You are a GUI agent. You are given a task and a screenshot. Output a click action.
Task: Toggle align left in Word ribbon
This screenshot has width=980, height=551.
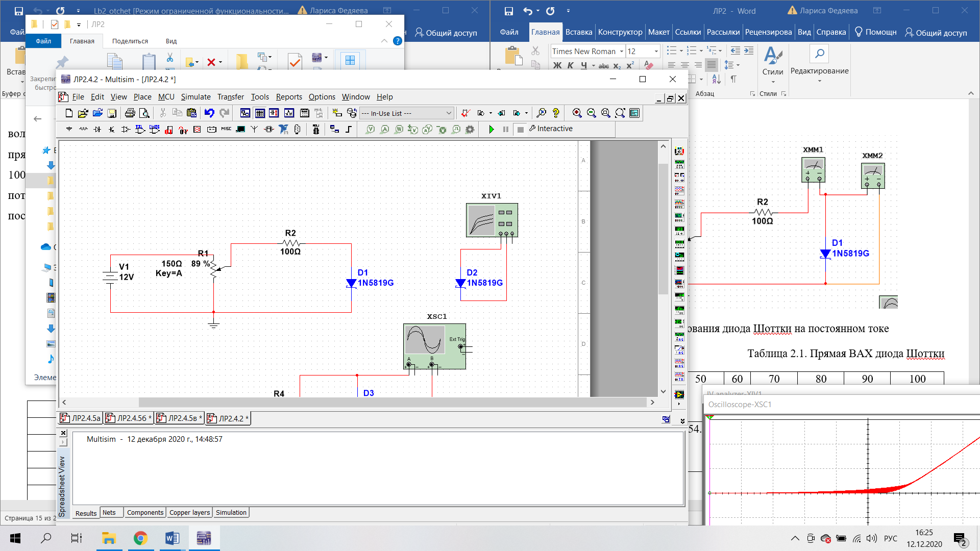coord(671,65)
